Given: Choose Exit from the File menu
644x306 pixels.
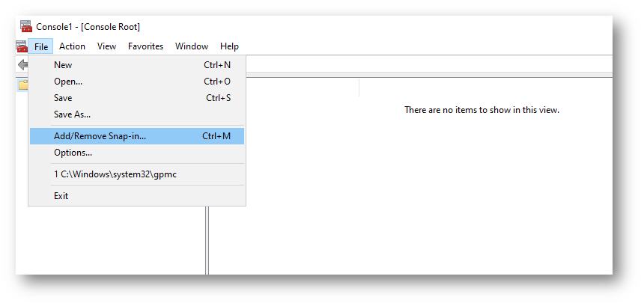Looking at the screenshot, I should pos(137,196).
